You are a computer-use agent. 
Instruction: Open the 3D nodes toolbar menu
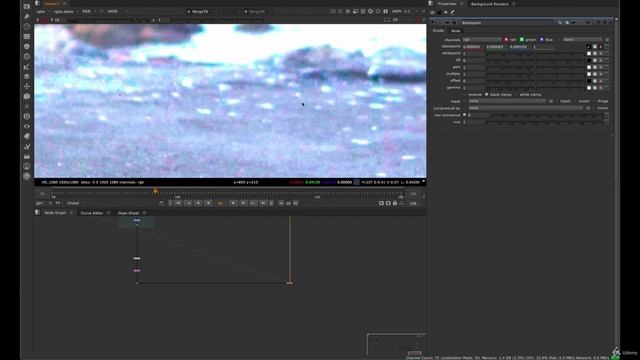[x=27, y=96]
